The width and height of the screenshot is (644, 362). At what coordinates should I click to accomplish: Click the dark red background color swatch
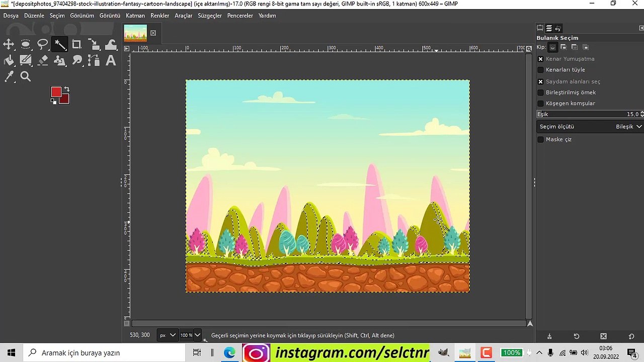pyautogui.click(x=66, y=100)
